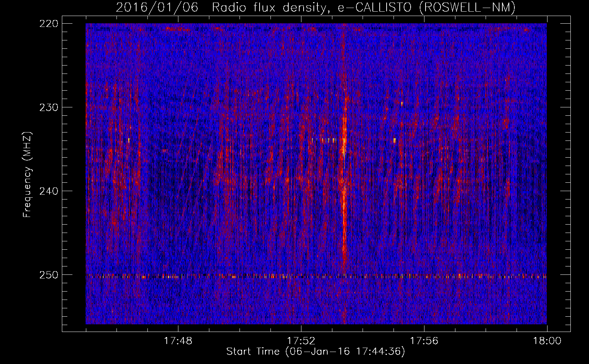Screen dimensions: 589x364
Task: Click the horizontal interference line at 250 MHz
Action: pyautogui.click(x=316, y=276)
